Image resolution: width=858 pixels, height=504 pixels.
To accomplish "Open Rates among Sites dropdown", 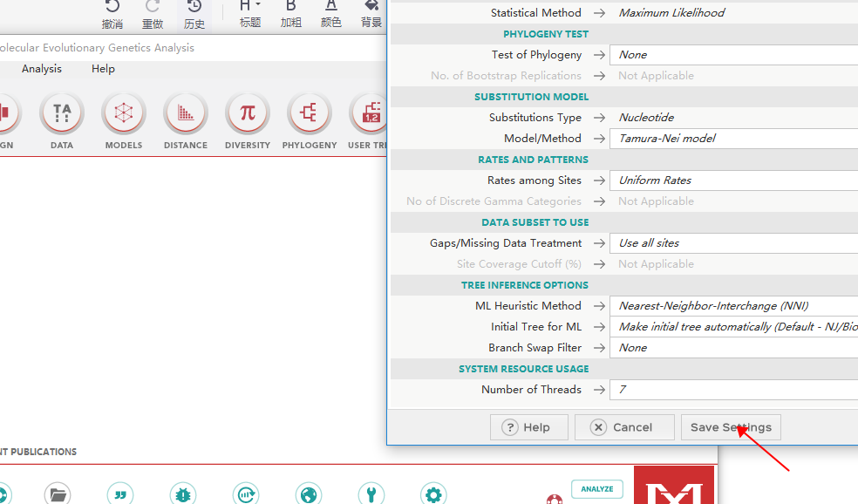I will click(733, 180).
